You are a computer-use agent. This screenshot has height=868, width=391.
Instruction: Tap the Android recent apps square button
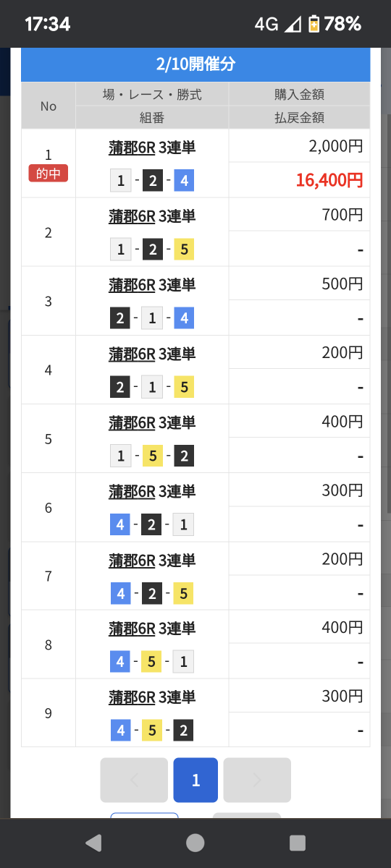[x=298, y=843]
